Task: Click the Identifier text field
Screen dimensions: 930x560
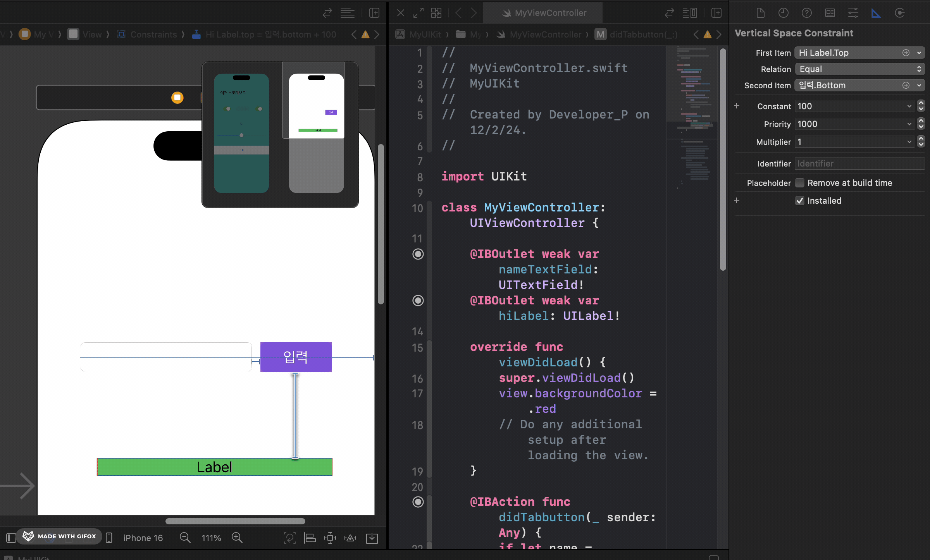Action: coord(859,163)
